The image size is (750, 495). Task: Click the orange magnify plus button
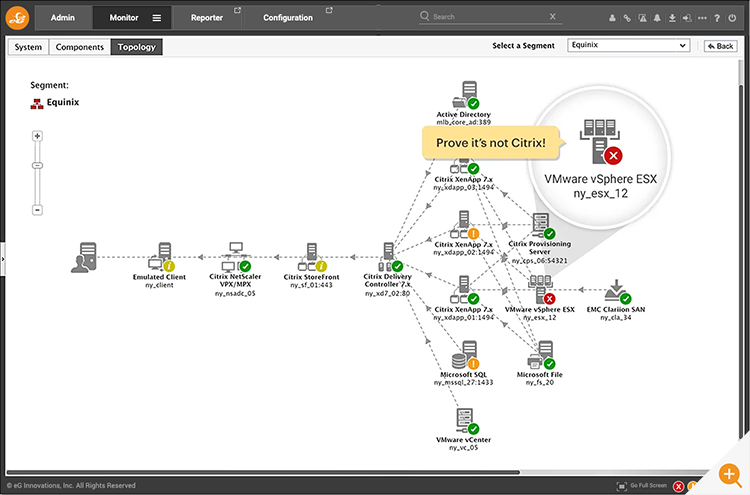729,475
